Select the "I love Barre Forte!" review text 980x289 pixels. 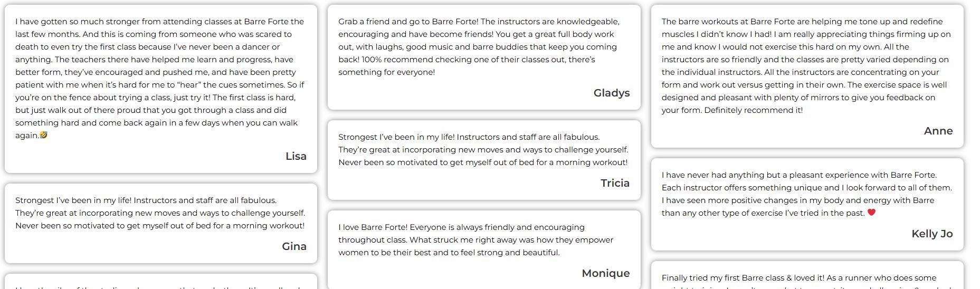tap(475, 240)
